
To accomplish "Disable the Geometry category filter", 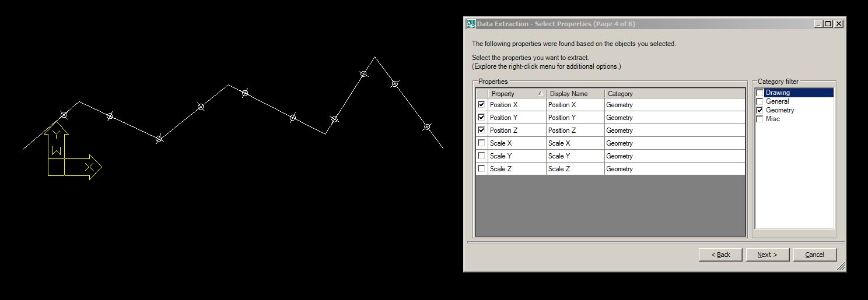I will click(759, 110).
